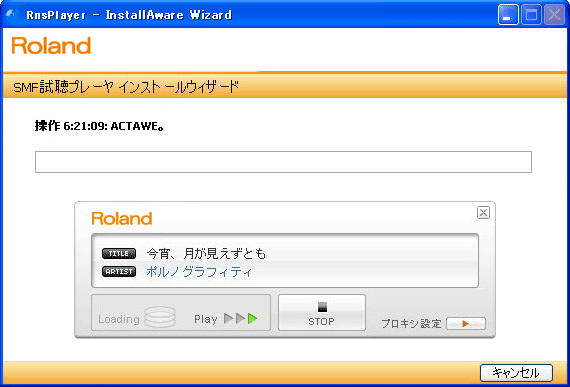Click the black stop square icon

tap(322, 307)
